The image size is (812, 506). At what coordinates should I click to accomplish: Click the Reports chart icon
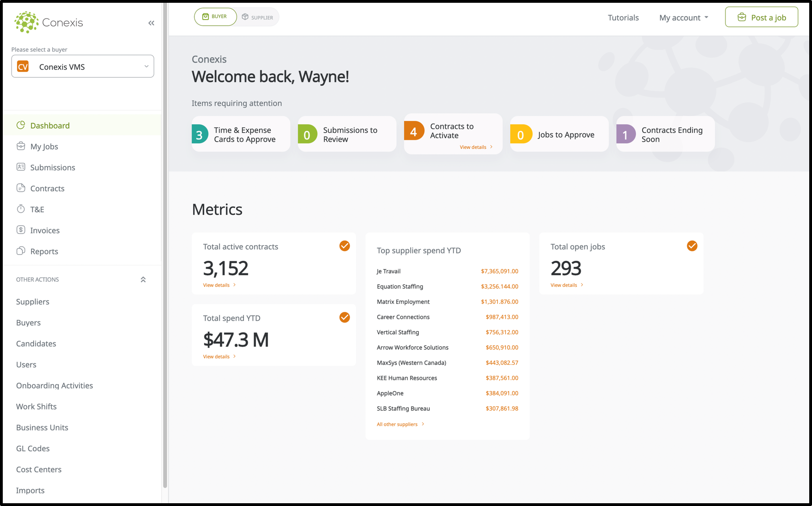(x=21, y=251)
